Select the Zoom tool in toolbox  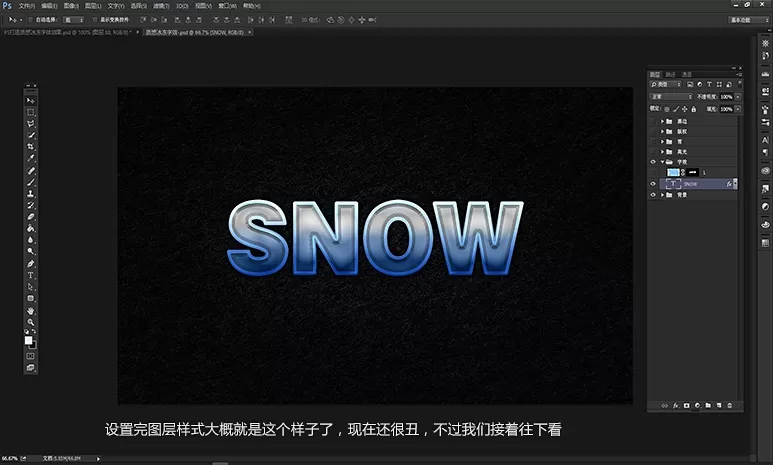tap(31, 322)
